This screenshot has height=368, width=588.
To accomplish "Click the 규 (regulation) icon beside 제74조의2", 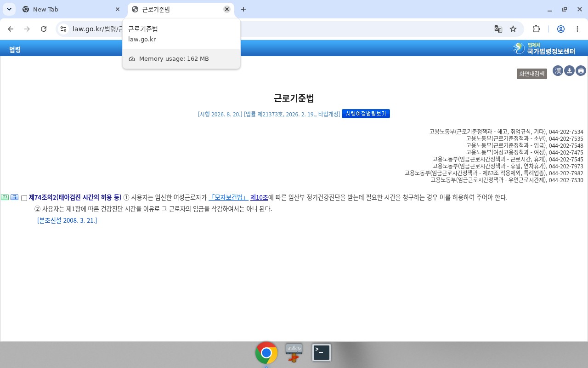I will 14,197.
